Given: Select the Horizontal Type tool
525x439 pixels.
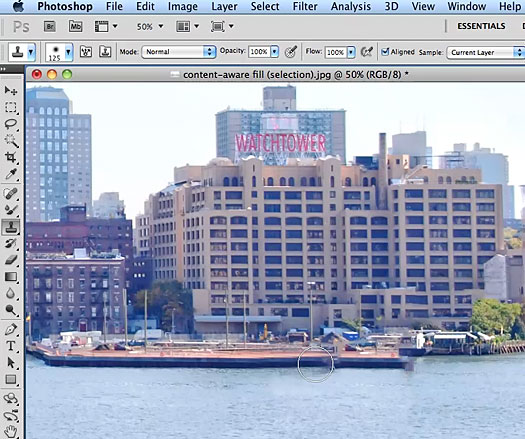Looking at the screenshot, I should coord(11,346).
